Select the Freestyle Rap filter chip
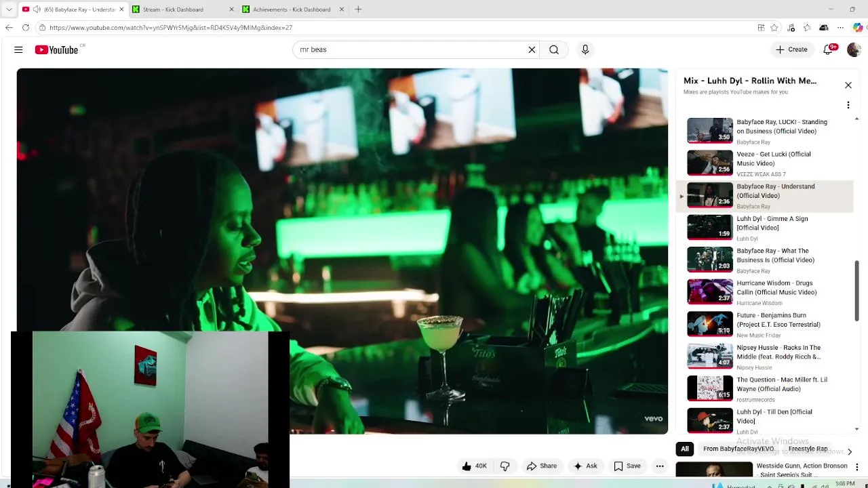 [808, 449]
